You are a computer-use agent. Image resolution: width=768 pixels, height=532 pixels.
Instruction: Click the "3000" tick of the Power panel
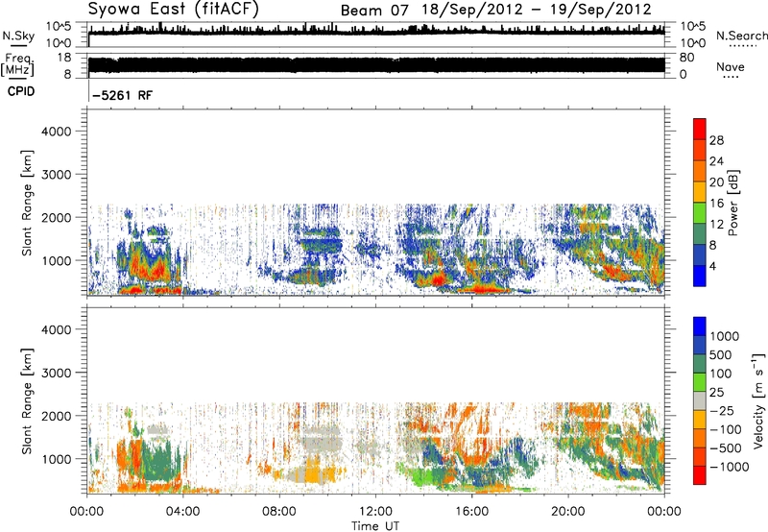coord(56,175)
